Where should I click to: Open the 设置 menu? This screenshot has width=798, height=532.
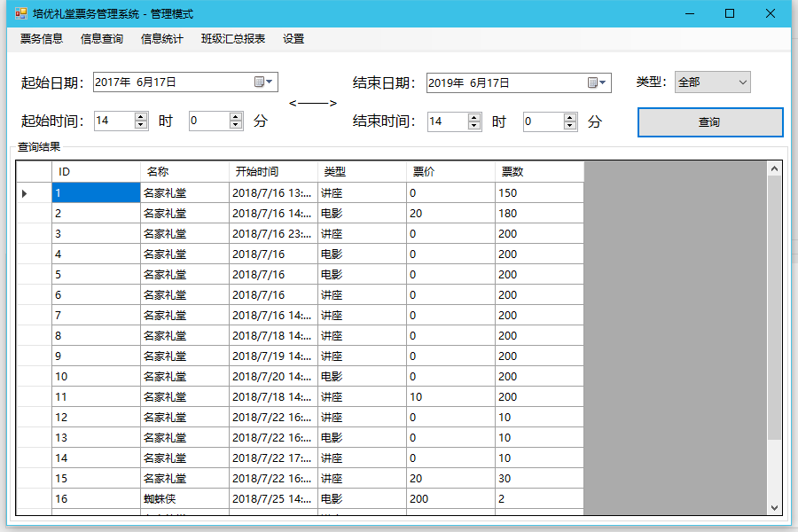[293, 39]
